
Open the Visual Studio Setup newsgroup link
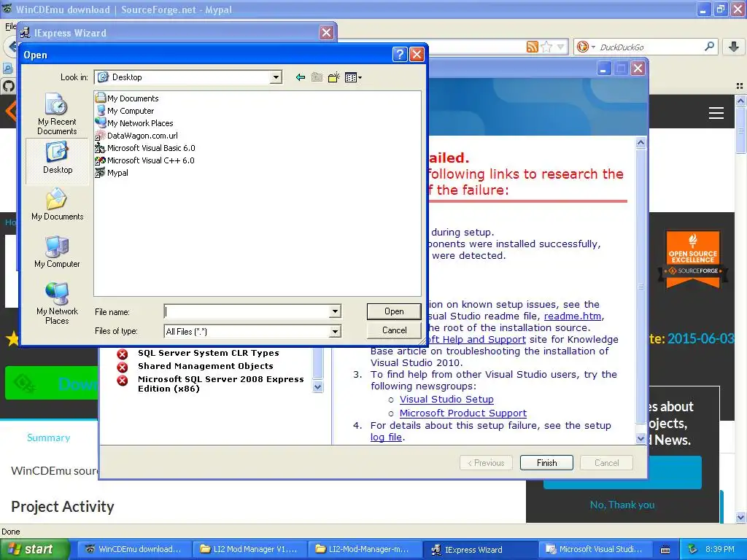coord(446,400)
